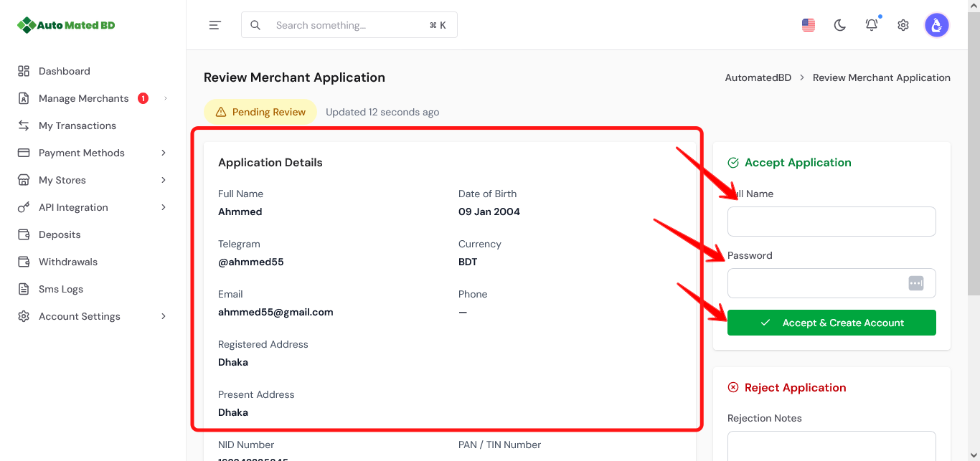Toggle the sidebar with the hamburger icon

(x=215, y=24)
